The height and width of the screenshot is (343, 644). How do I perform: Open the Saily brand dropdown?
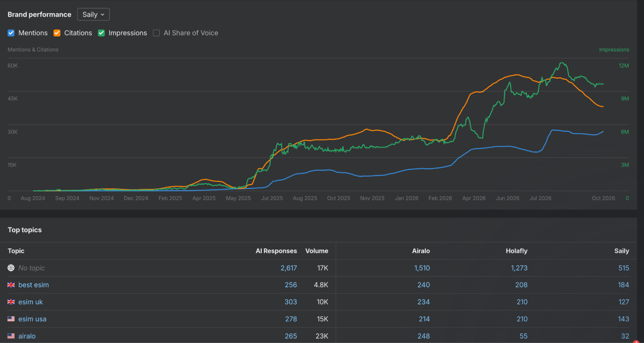93,14
